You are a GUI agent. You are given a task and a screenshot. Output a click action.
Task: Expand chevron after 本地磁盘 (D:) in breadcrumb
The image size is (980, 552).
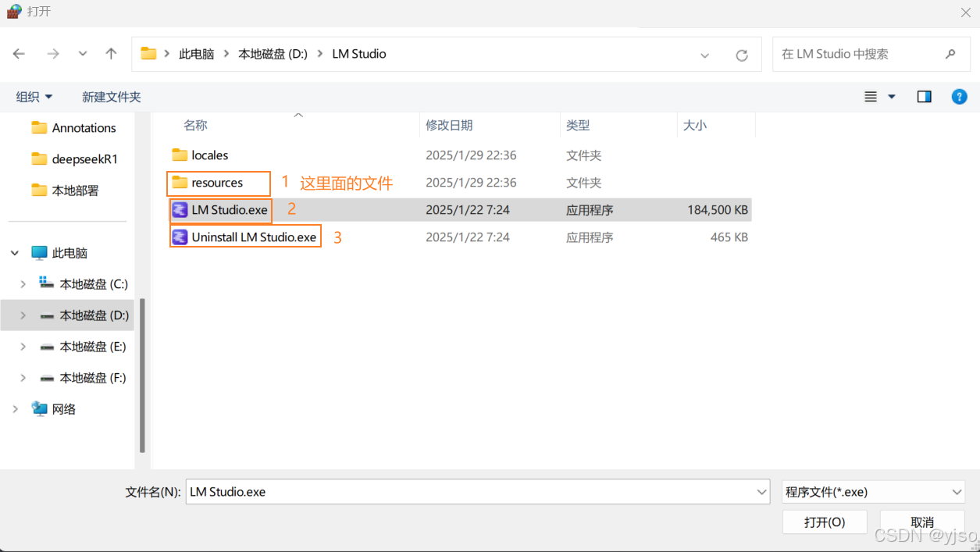tap(320, 54)
